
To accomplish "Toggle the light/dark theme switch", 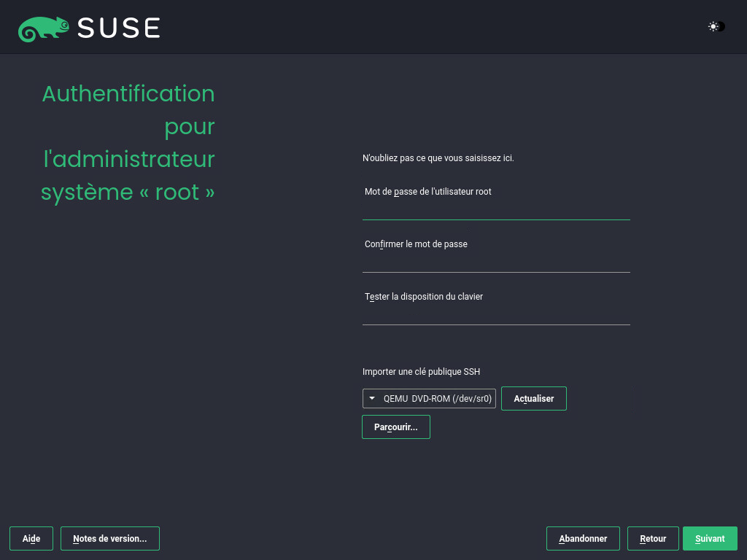I will (x=716, y=27).
